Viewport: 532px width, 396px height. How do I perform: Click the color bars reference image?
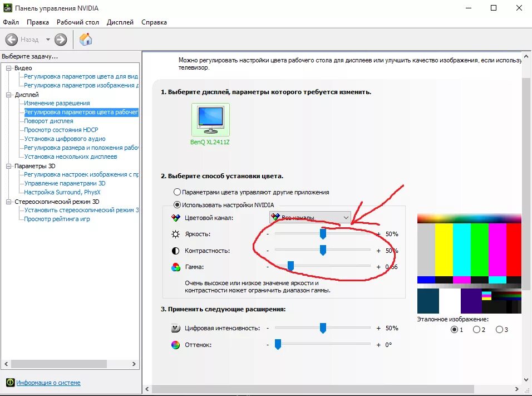[x=469, y=263]
